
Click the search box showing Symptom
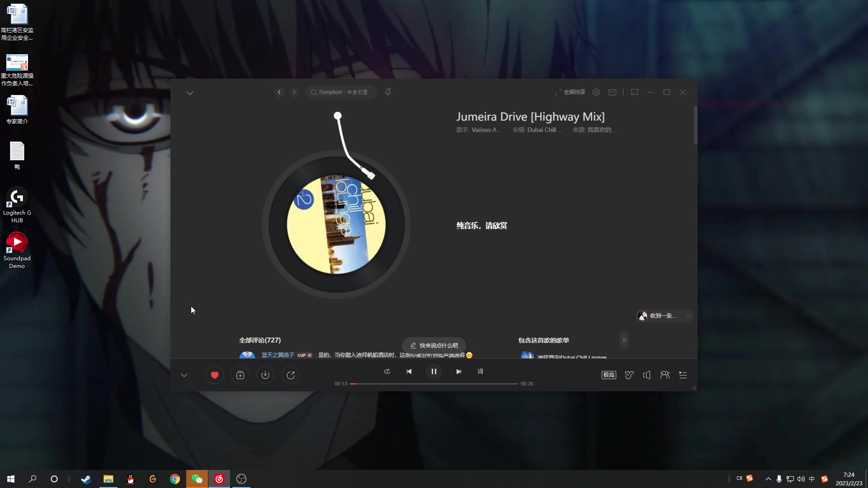click(x=341, y=92)
